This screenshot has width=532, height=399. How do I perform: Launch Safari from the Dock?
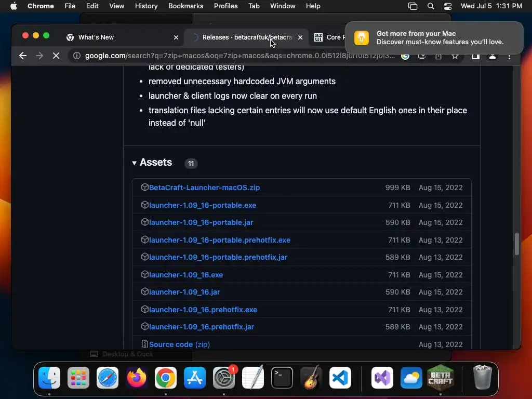[x=108, y=377]
